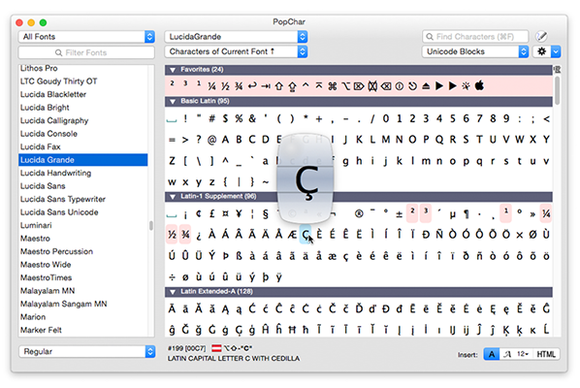
Task: Click the small icon right of the Favorites header
Action: [557, 69]
